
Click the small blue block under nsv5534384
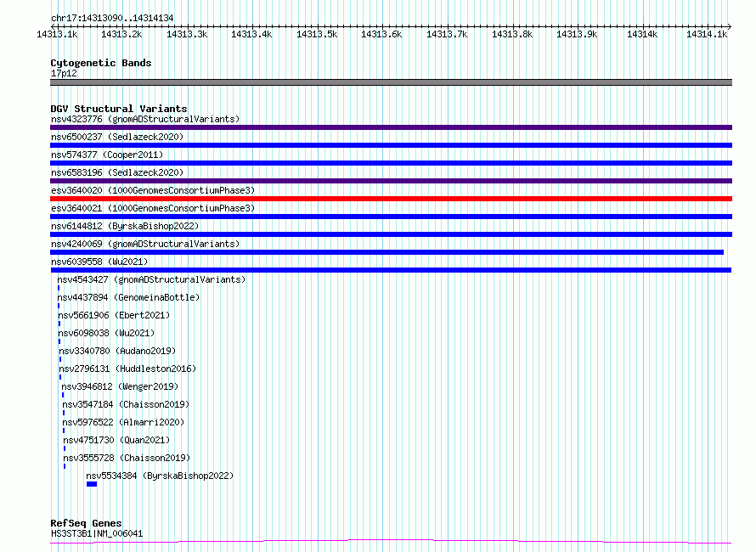(92, 484)
